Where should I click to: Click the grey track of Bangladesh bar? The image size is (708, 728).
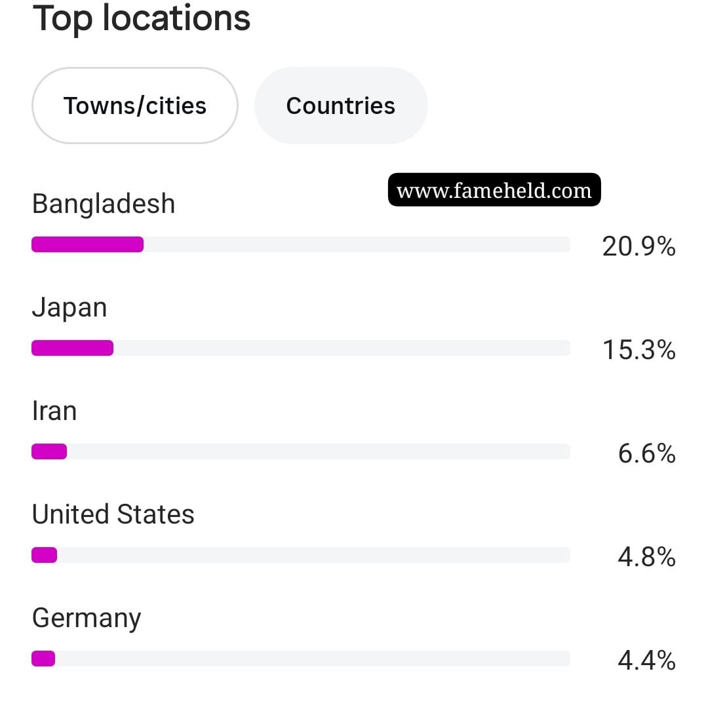pos(357,244)
